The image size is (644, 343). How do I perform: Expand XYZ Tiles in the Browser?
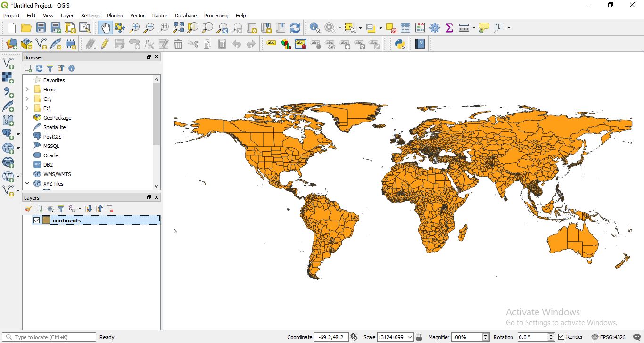(x=27, y=183)
